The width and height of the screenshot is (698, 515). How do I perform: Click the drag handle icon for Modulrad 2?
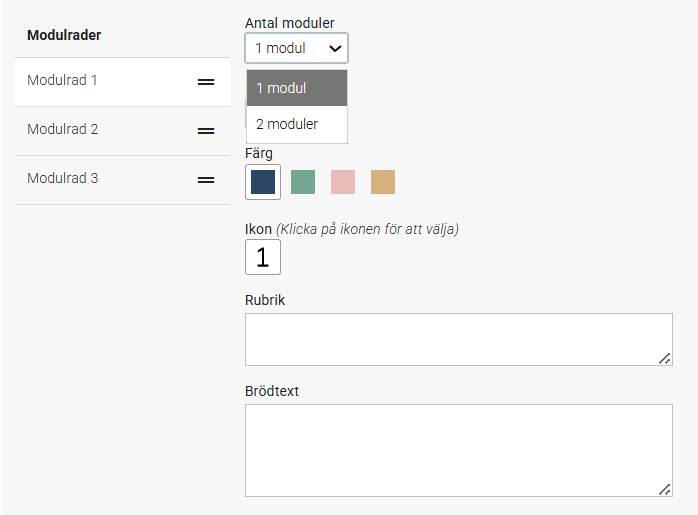pos(206,131)
